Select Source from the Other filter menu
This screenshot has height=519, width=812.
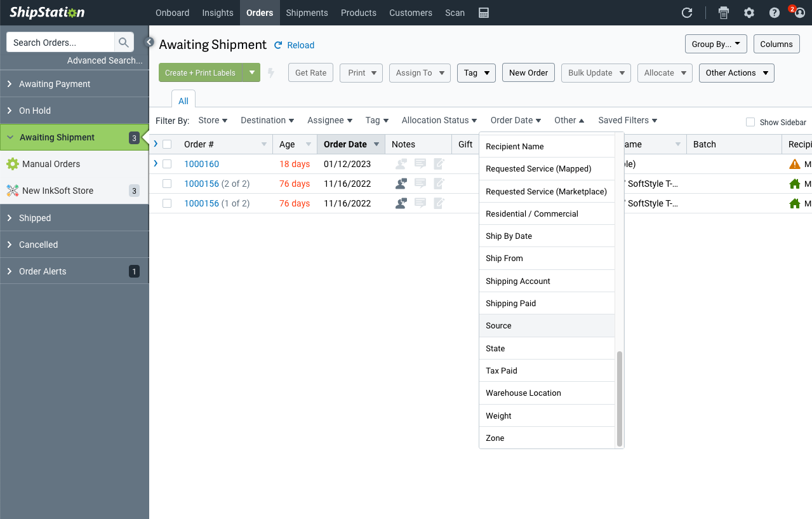tap(498, 325)
